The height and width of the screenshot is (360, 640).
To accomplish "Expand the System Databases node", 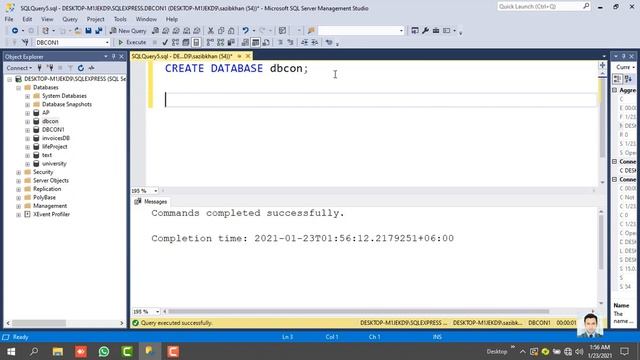I will 27,96.
